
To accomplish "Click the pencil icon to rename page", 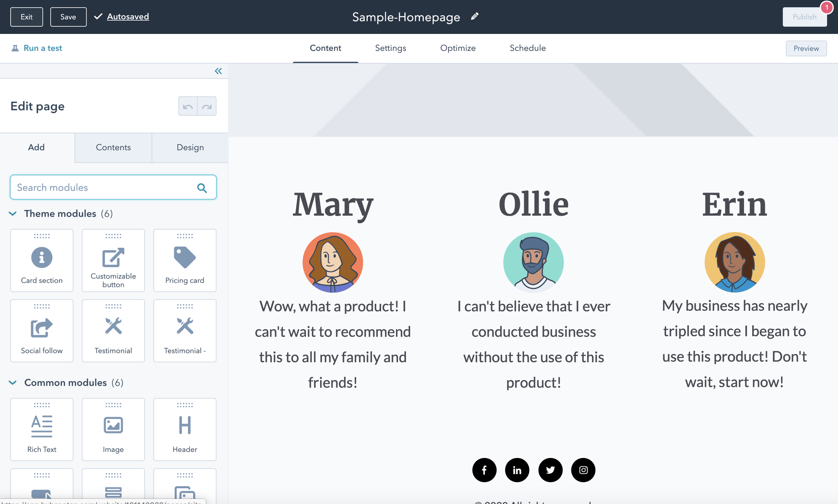I will [x=475, y=17].
